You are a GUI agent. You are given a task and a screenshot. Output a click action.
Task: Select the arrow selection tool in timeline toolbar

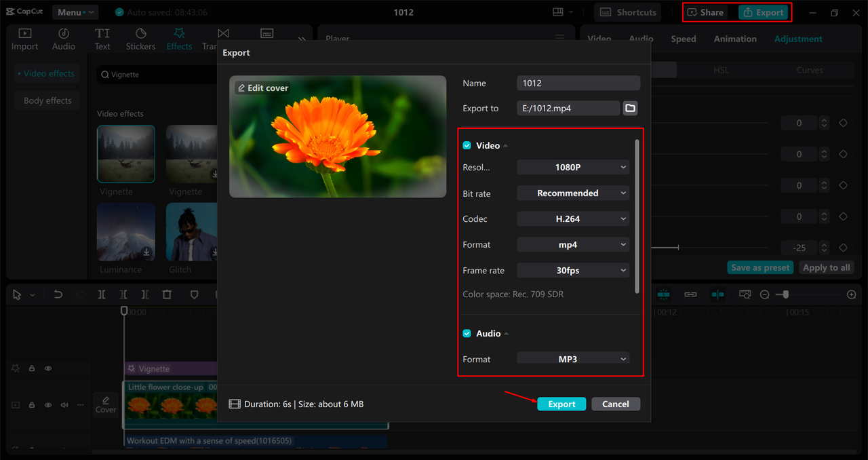pos(17,294)
